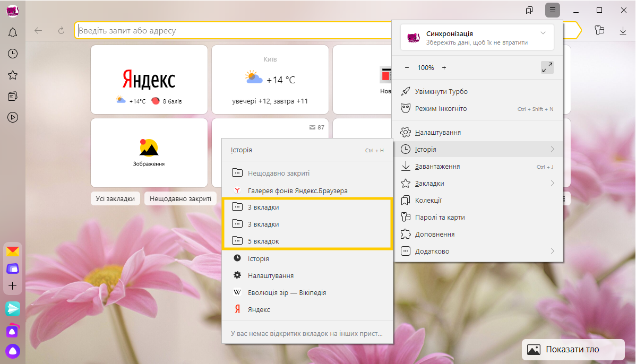Restore the first 3 вкладки group
Viewport: 636px width, 364px height.
coord(307,207)
